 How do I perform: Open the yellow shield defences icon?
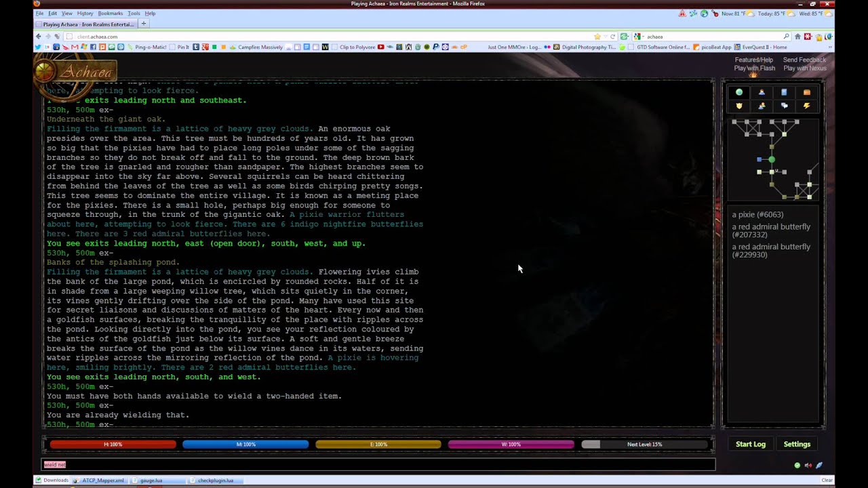[x=739, y=106]
